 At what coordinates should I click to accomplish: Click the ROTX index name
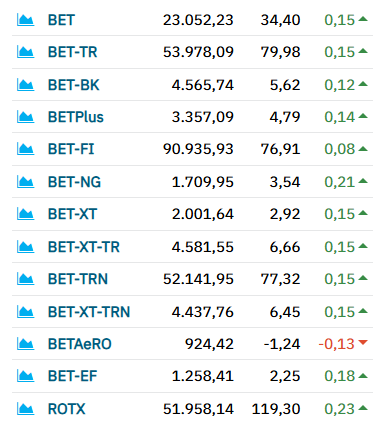[x=67, y=409]
